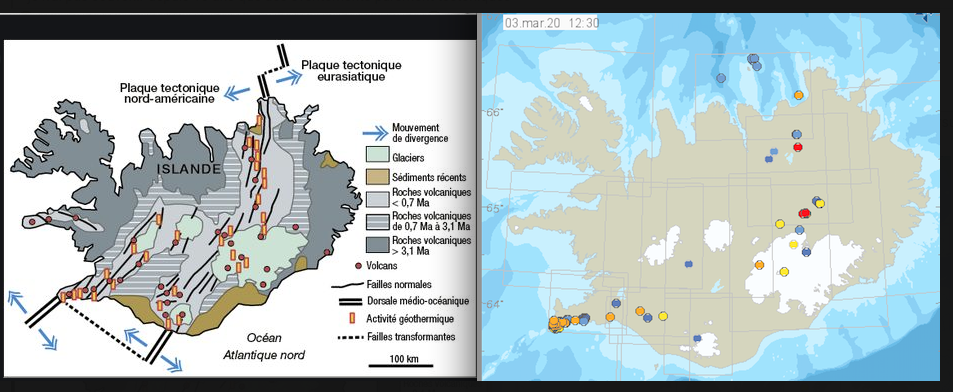Click the dark blue triangle at map corner

tap(927, 18)
